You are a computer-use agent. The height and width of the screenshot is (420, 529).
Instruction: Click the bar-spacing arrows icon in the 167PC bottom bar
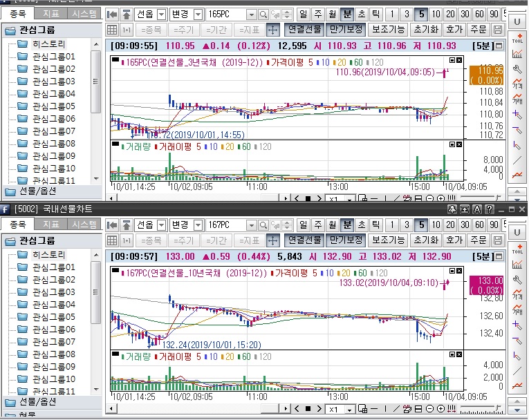[452, 409]
